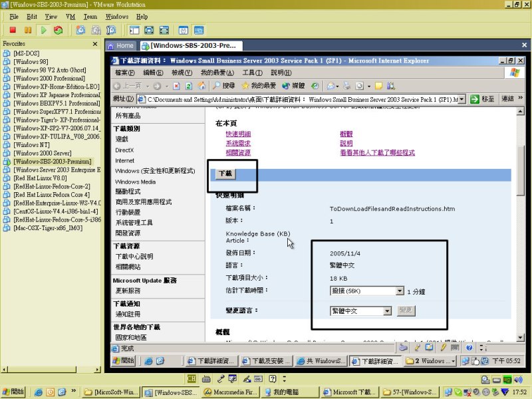Refresh the page in Internet Explorer
This screenshot has height=399, width=532.
pyautogui.click(x=189, y=86)
